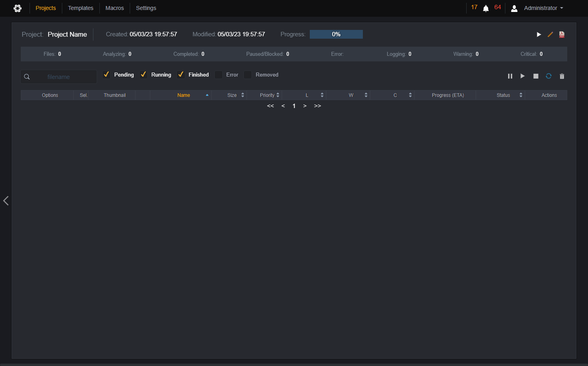Viewport: 588px width, 366px height.
Task: Click the 0% project progress bar
Action: [x=336, y=34]
